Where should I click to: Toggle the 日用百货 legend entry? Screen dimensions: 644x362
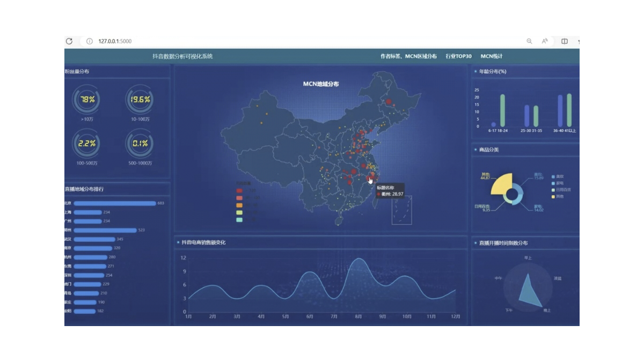(561, 190)
